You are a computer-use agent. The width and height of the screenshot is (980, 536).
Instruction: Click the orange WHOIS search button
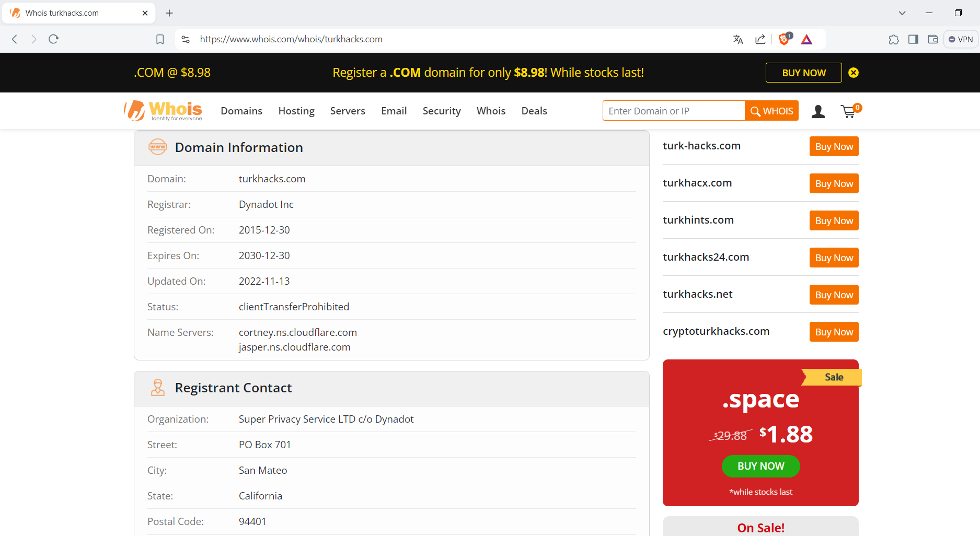[x=771, y=111]
